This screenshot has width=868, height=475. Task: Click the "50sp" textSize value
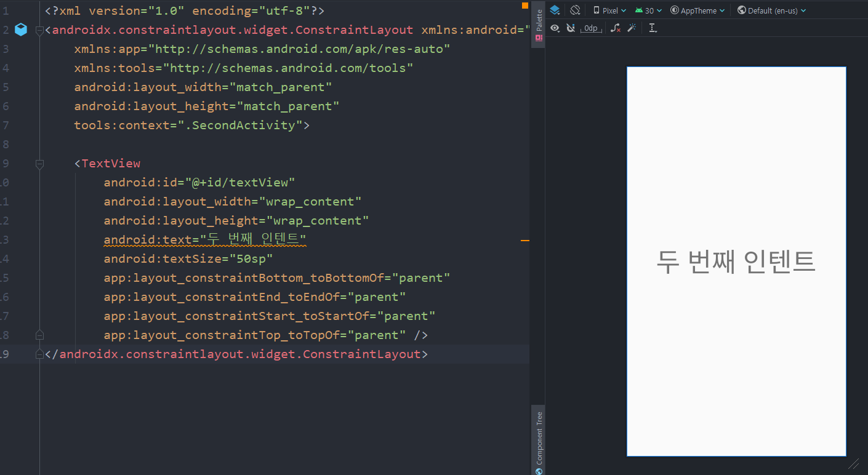click(251, 258)
